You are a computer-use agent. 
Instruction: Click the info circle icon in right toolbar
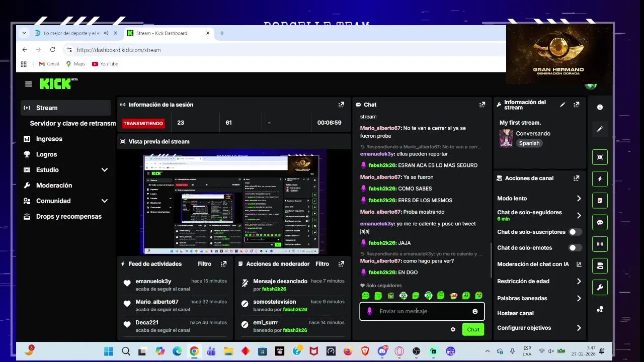(600, 107)
